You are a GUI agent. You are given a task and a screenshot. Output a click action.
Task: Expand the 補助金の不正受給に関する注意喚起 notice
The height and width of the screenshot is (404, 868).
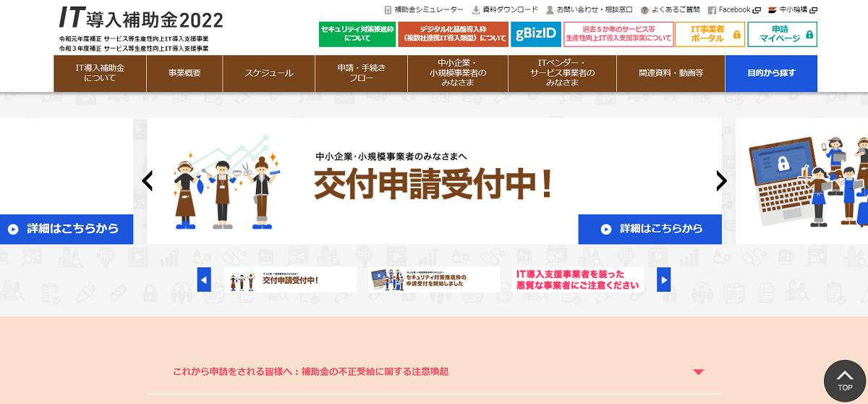coord(434,371)
